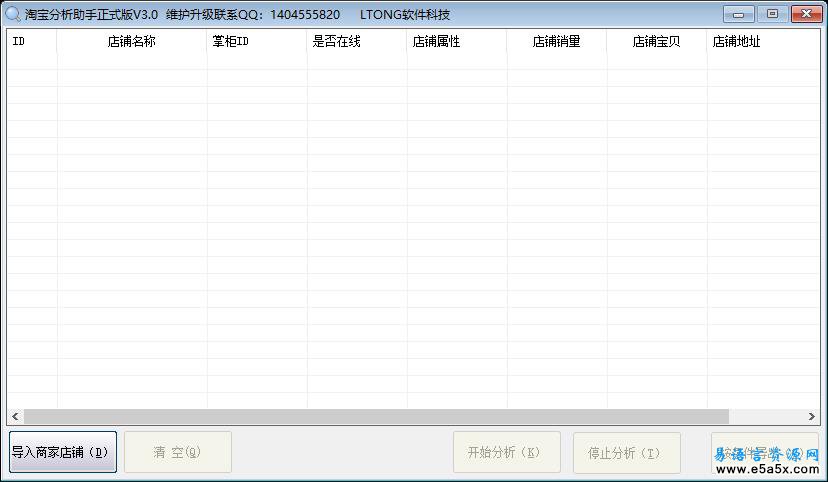Click the horizontal scrollbar left arrow

pos(15,416)
